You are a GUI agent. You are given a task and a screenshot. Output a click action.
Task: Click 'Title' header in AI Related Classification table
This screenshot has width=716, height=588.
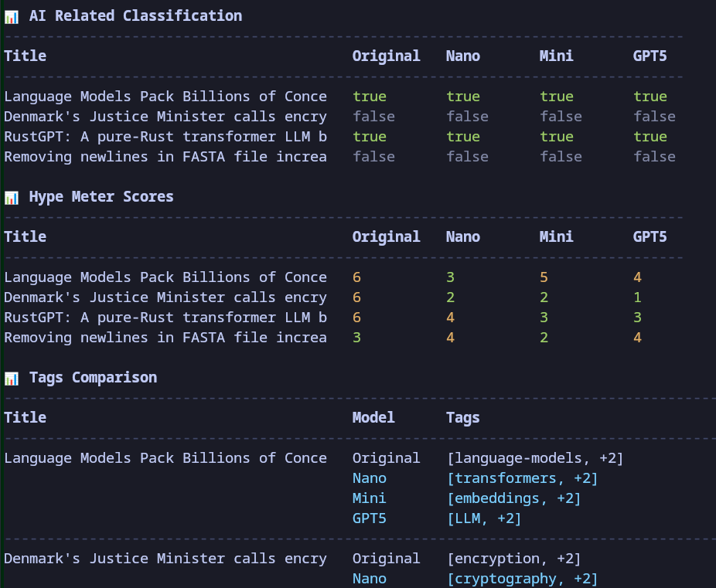(25, 56)
